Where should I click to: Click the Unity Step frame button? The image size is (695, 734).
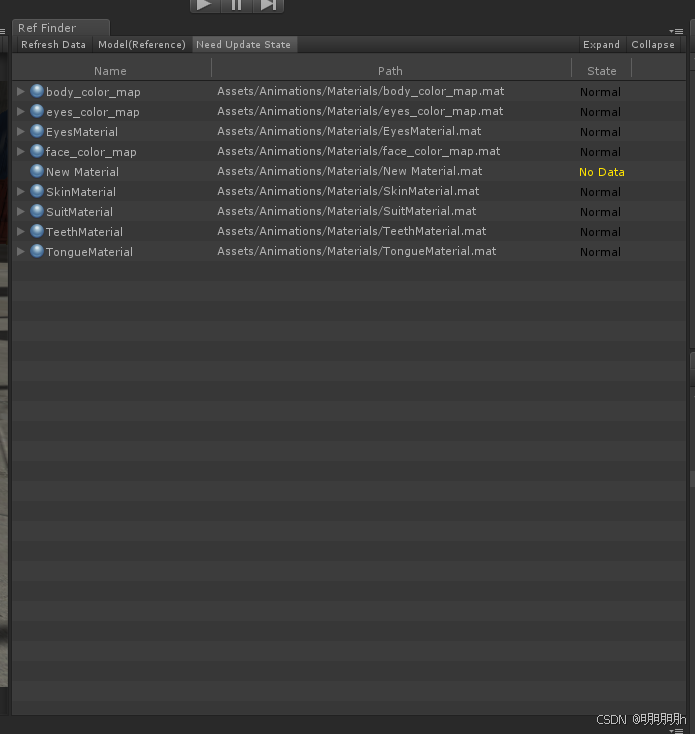[268, 6]
